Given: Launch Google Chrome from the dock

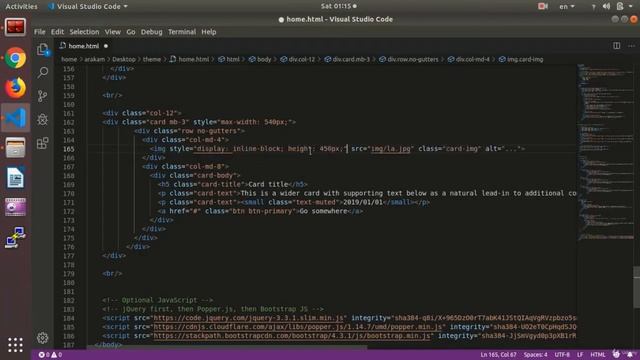Looking at the screenshot, I should pos(16,58).
